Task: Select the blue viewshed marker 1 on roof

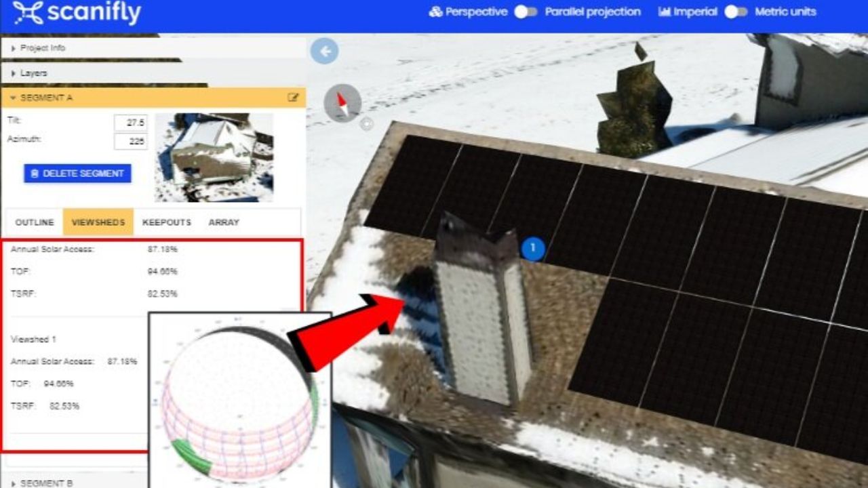Action: pyautogui.click(x=533, y=248)
